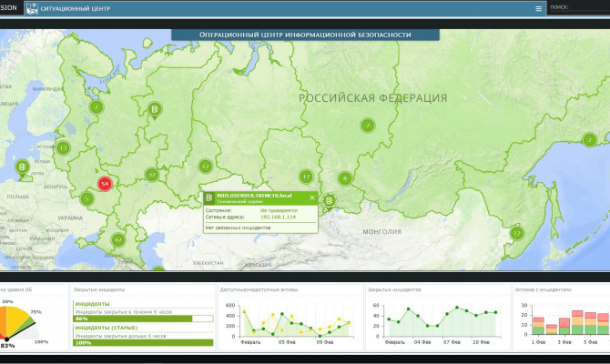Click the Operational Center title banner
The image size is (610, 364).
click(305, 35)
